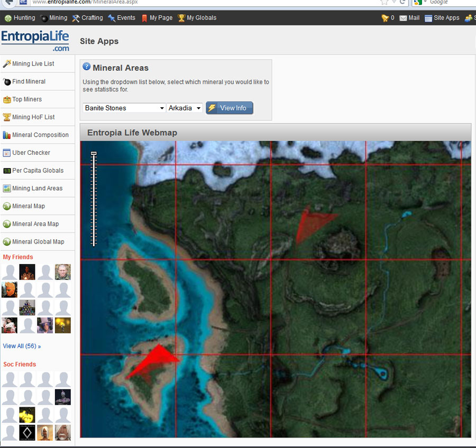Open friend avatar wearing purple hat
This screenshot has height=448, width=476.
[x=45, y=325]
